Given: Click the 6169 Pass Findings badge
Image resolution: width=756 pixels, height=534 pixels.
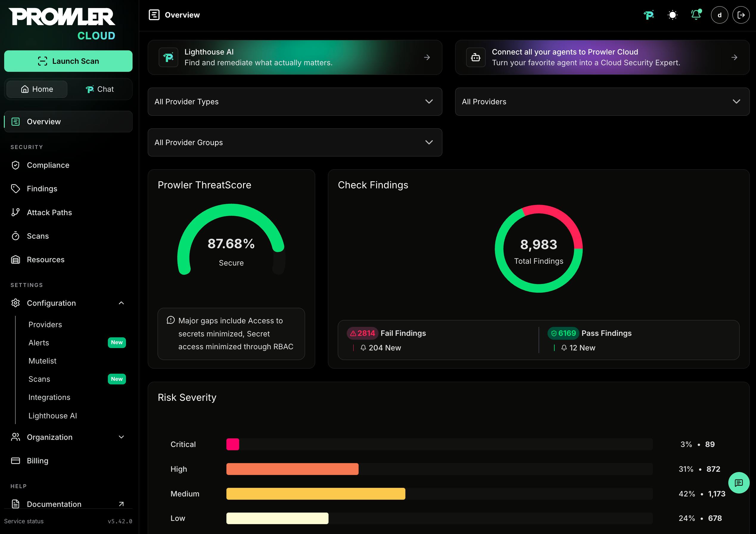Looking at the screenshot, I should (x=563, y=333).
